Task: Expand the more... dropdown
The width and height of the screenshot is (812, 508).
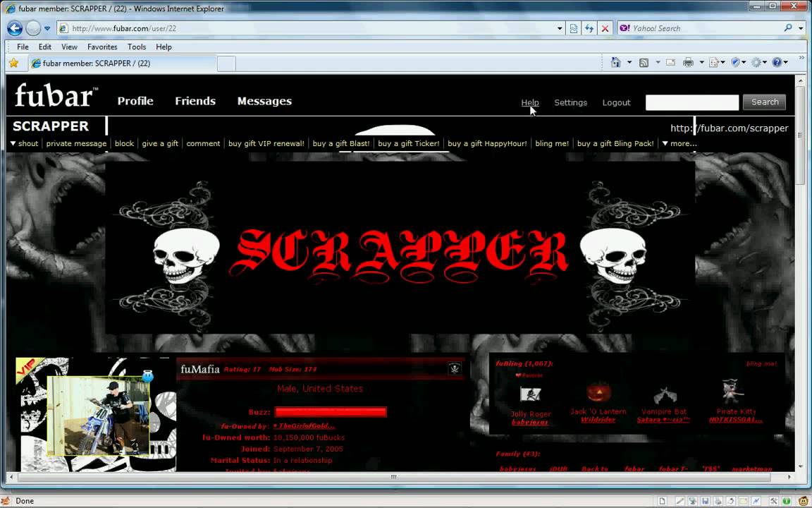Action: pos(679,144)
